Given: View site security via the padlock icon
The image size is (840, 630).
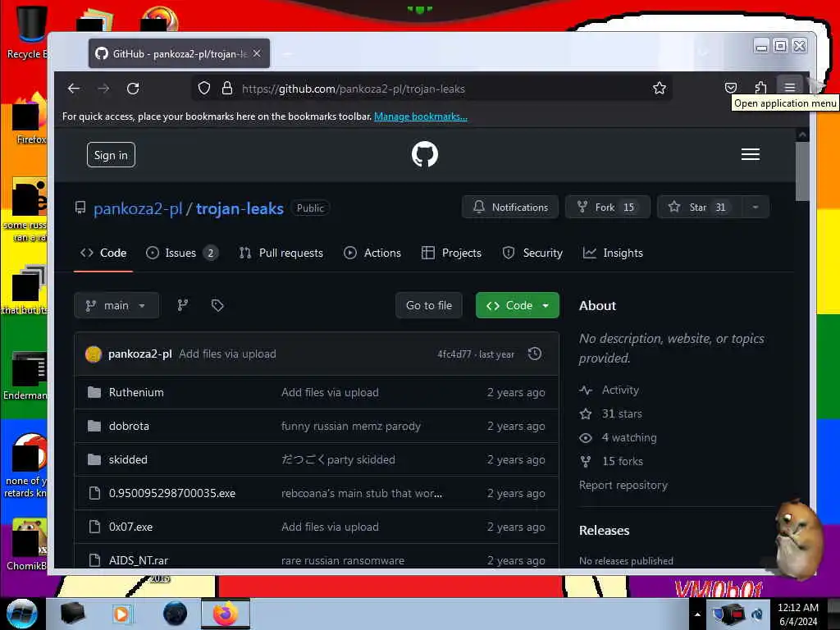Looking at the screenshot, I should click(227, 88).
